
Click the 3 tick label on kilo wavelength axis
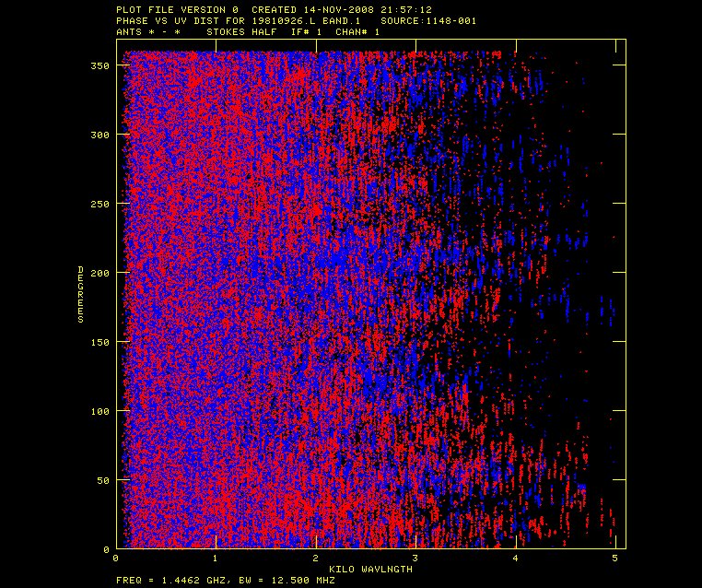(x=415, y=559)
